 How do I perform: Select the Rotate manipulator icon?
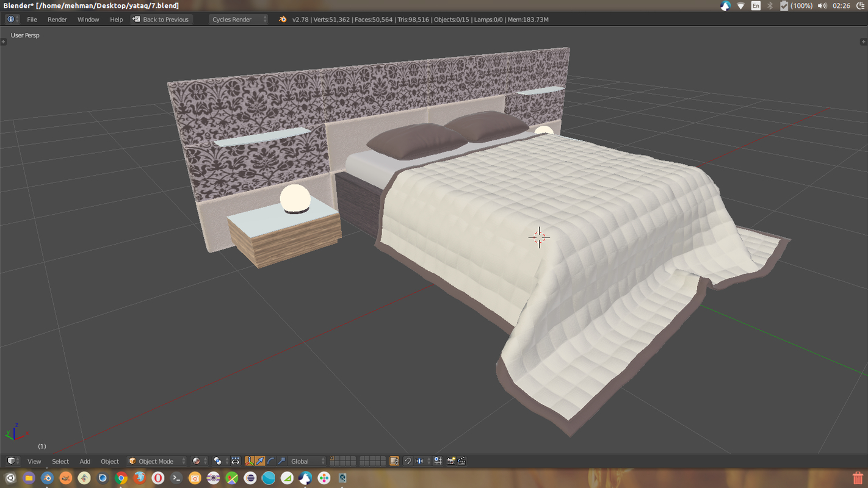coord(271,461)
